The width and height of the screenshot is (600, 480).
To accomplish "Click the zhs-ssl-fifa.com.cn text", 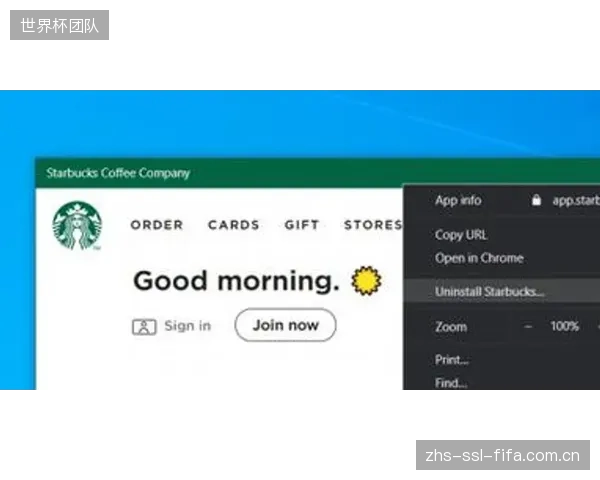I will coord(503,455).
